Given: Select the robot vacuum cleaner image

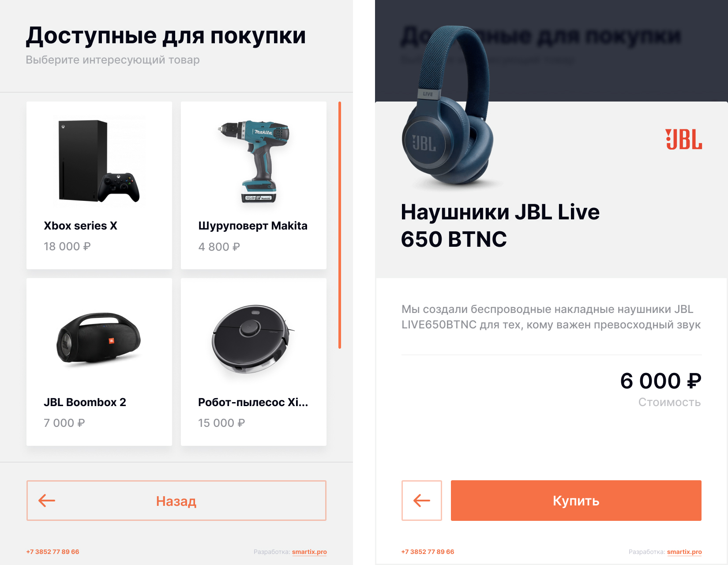Looking at the screenshot, I should (x=253, y=339).
